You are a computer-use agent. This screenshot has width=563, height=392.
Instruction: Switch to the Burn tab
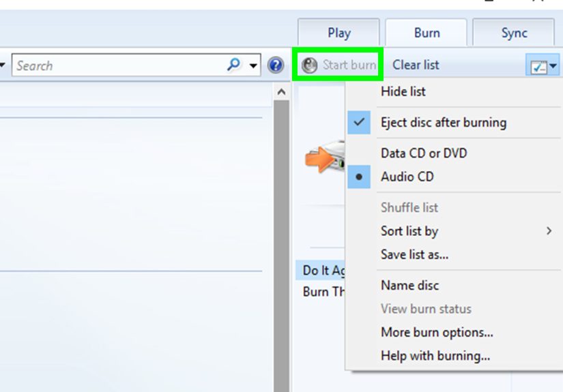[427, 33]
